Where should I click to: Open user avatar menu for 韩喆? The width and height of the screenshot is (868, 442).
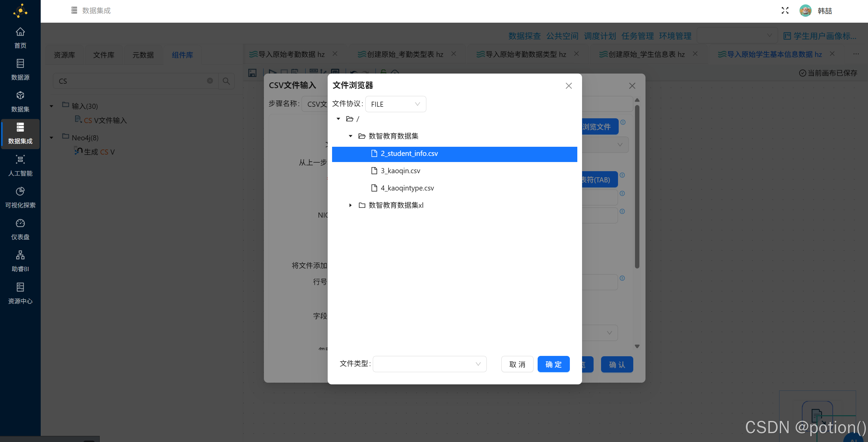tap(805, 11)
